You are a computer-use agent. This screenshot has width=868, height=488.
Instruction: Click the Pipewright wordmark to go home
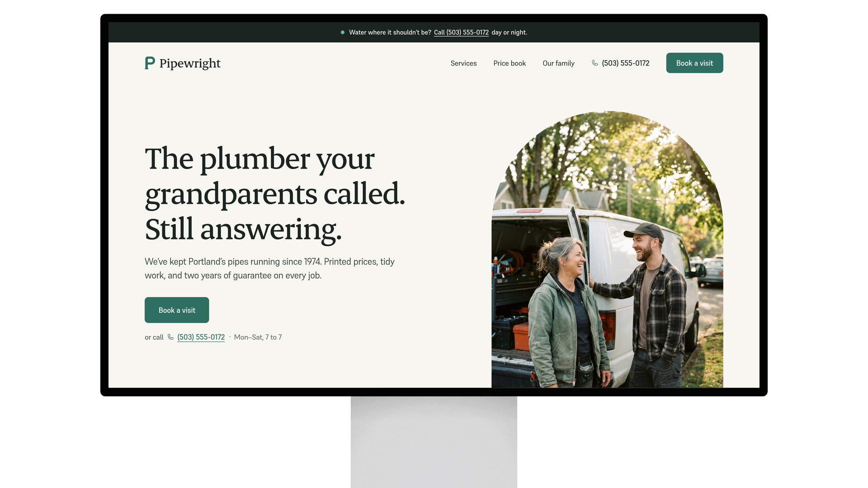pos(190,63)
